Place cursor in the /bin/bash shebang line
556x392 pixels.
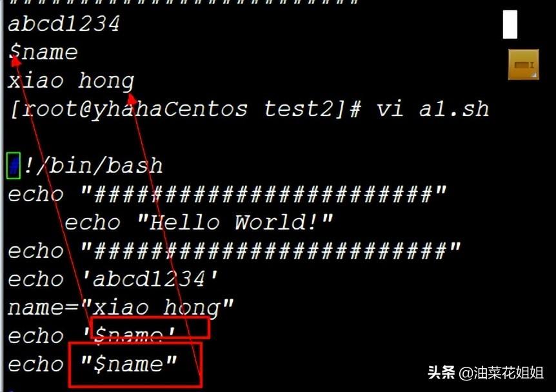click(x=94, y=166)
